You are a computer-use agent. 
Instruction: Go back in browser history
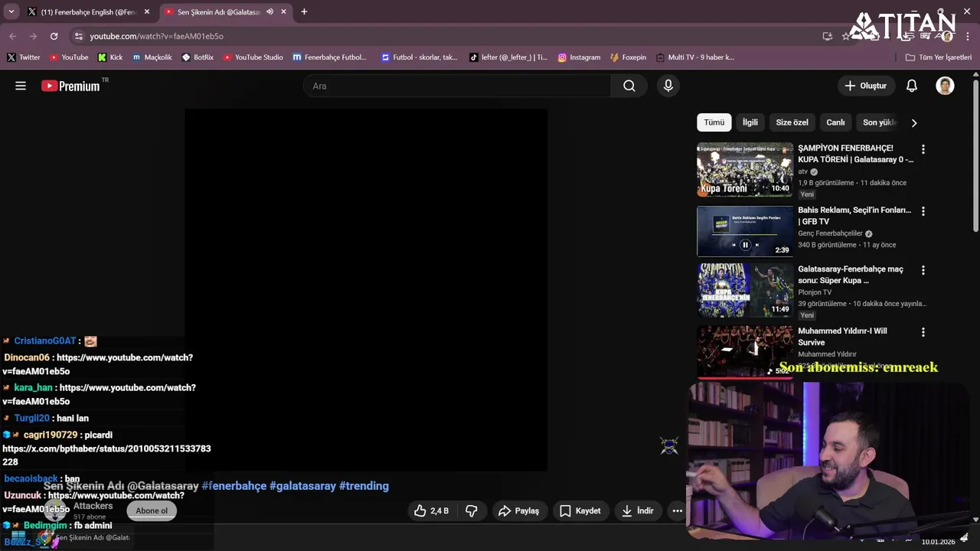point(13,36)
